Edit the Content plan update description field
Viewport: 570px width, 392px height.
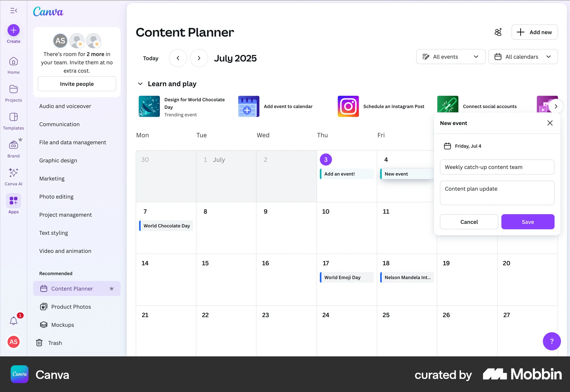(x=497, y=193)
